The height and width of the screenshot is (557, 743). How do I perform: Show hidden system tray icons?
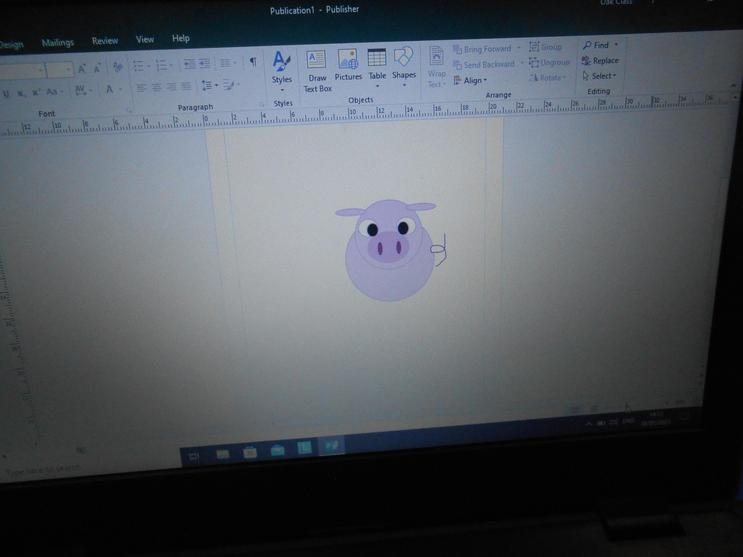coord(588,423)
